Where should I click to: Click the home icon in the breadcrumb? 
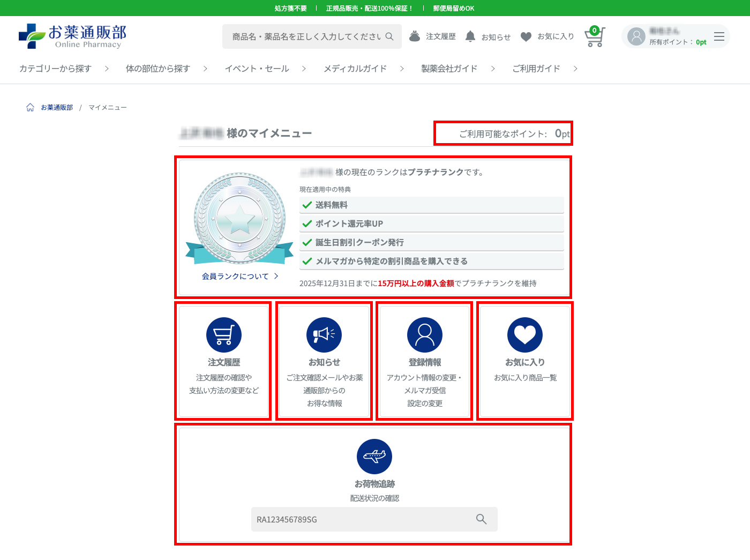click(30, 107)
